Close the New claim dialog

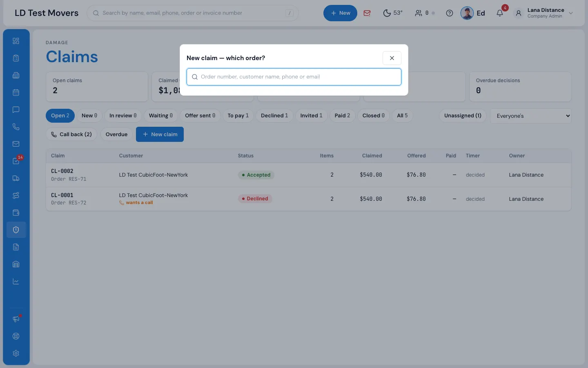coord(392,58)
